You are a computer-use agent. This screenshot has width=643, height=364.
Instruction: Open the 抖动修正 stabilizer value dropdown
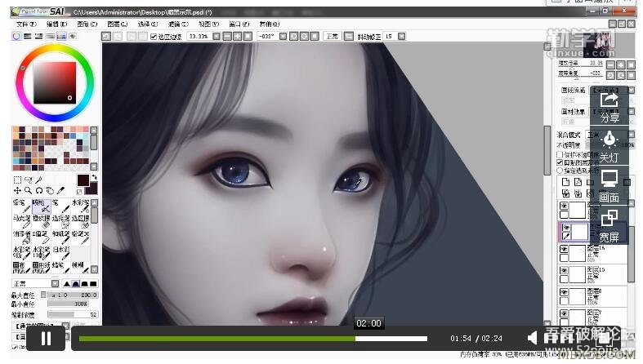[401, 37]
